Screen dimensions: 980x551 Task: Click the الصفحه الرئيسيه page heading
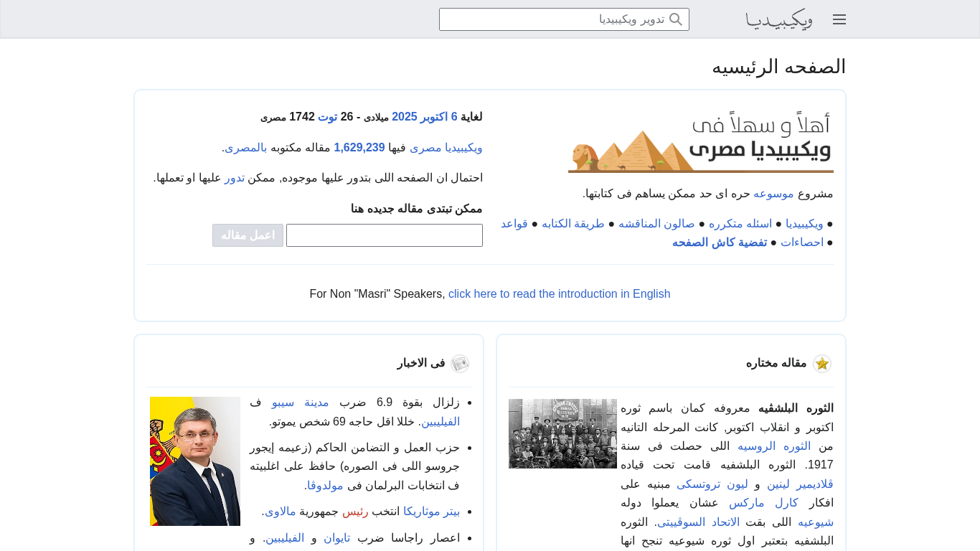click(779, 67)
